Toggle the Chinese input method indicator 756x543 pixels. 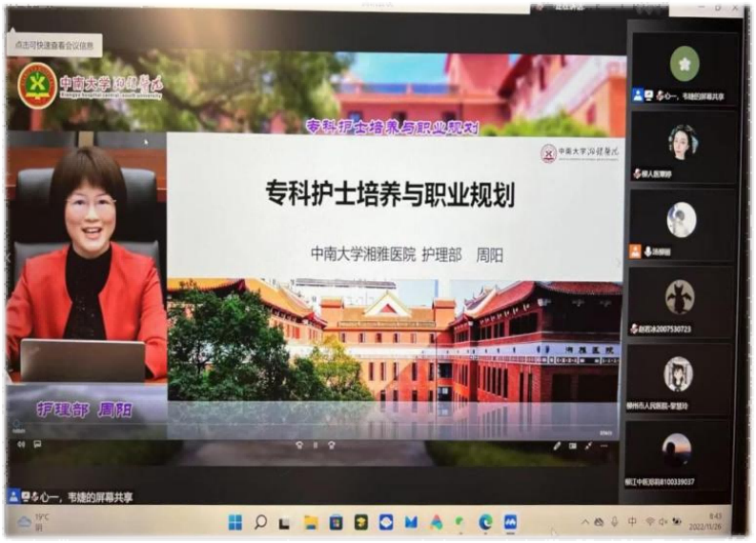coord(632,522)
